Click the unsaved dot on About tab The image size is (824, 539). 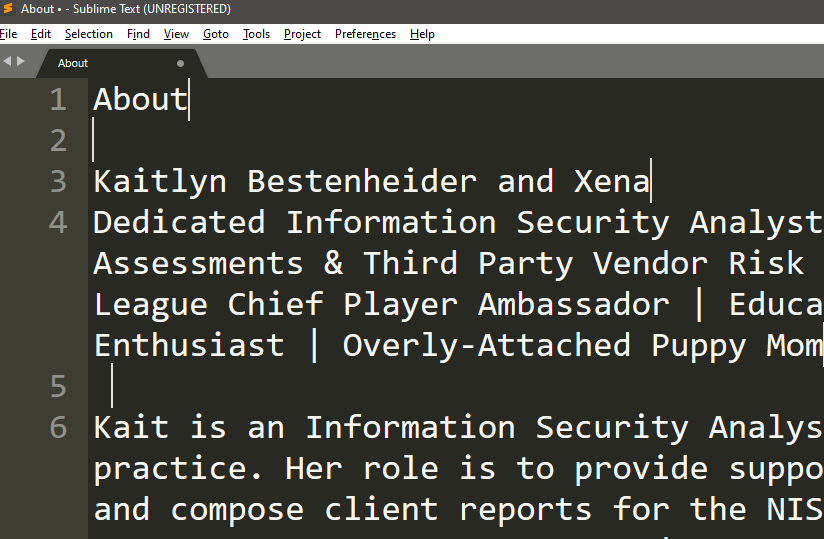181,63
